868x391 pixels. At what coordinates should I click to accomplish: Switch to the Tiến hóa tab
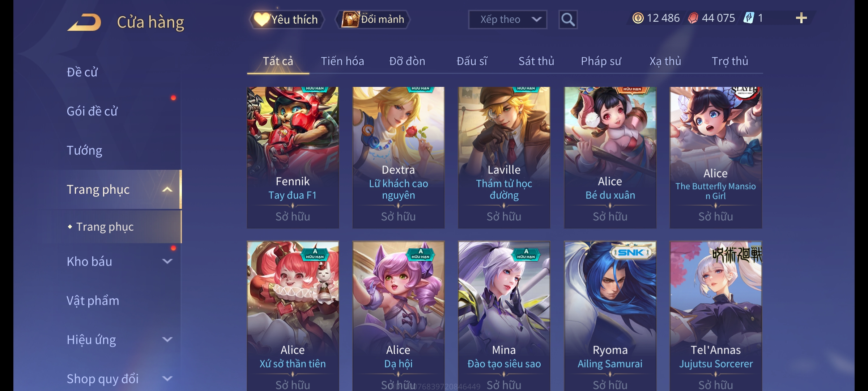click(342, 61)
